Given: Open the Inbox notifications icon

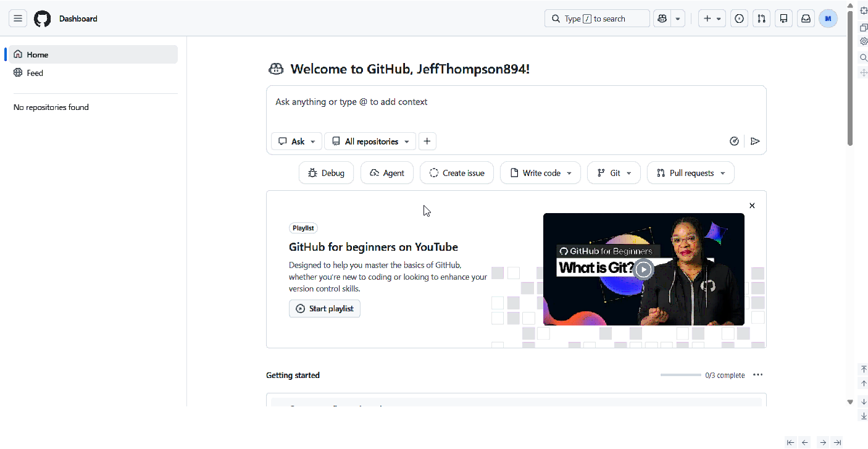Looking at the screenshot, I should point(806,19).
